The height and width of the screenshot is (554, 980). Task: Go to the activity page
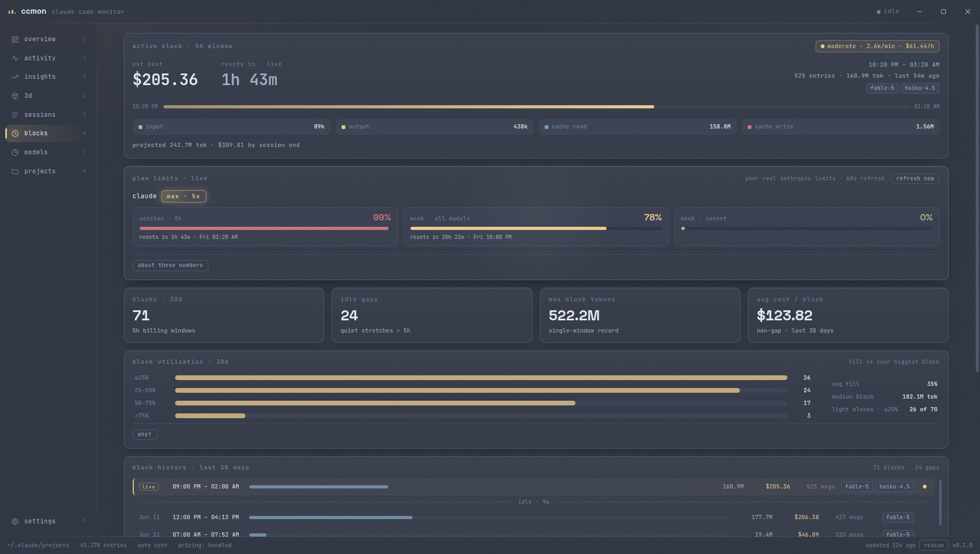click(x=48, y=58)
